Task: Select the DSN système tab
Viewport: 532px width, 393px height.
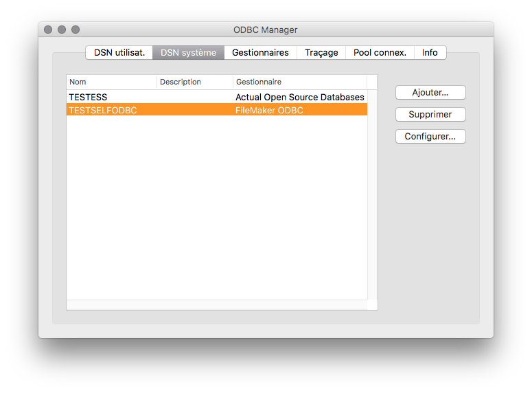Action: tap(188, 53)
